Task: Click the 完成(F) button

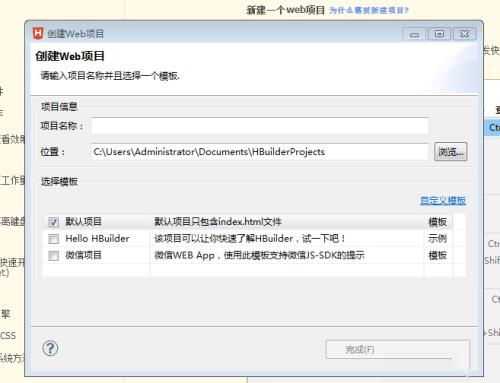Action: (x=397, y=349)
